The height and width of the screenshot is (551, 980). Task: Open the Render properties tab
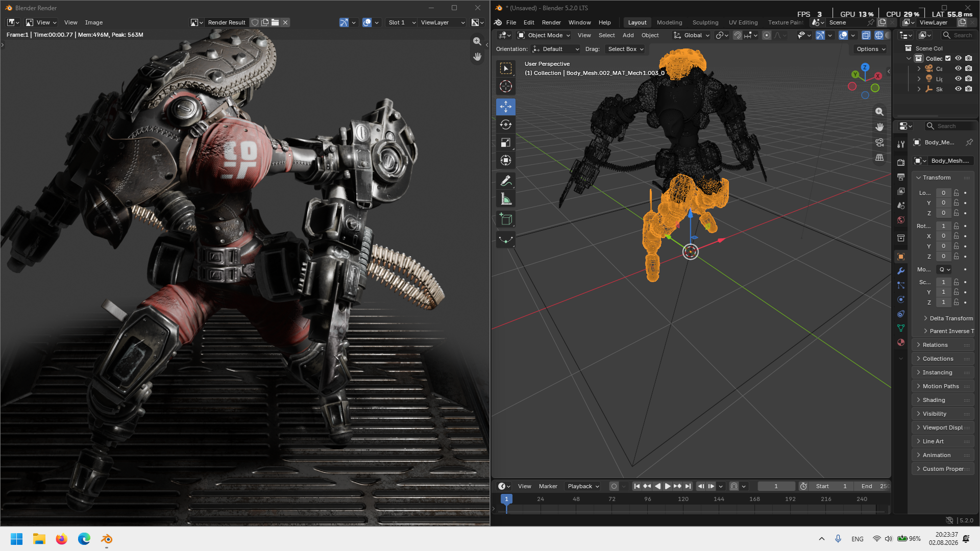[901, 163]
